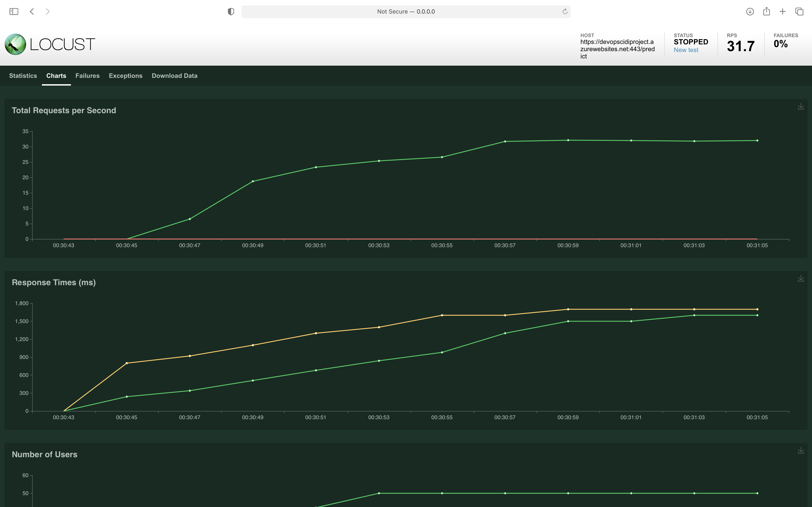Image resolution: width=812 pixels, height=507 pixels.
Task: Open the Share menu
Action: pyautogui.click(x=766, y=12)
